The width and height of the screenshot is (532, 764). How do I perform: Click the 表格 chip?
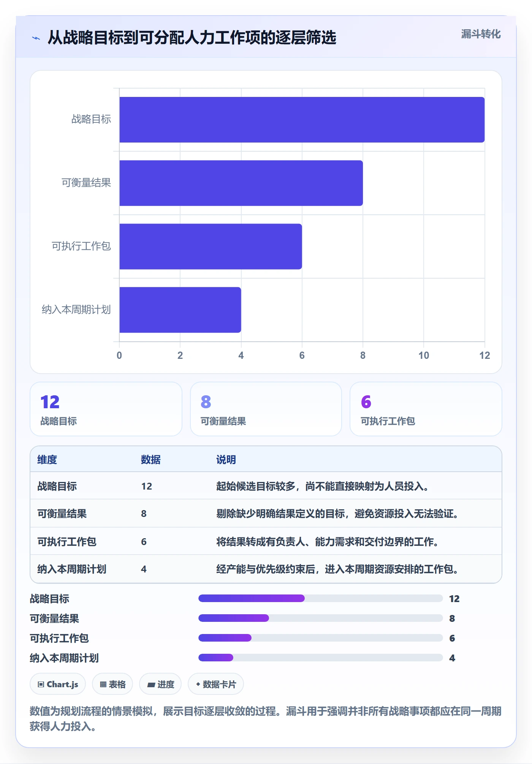tap(112, 684)
